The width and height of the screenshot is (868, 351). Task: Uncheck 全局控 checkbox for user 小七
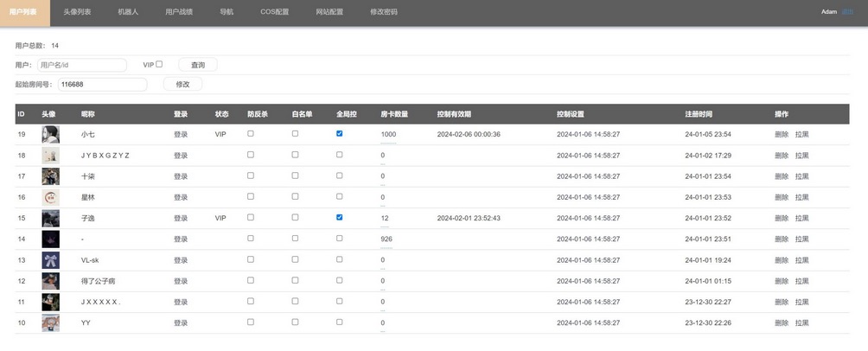tap(339, 133)
